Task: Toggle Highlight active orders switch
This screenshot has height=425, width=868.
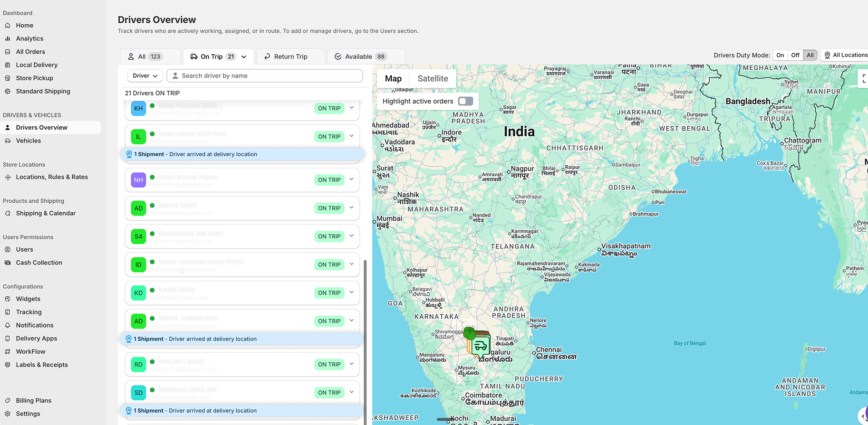Action: 465,101
